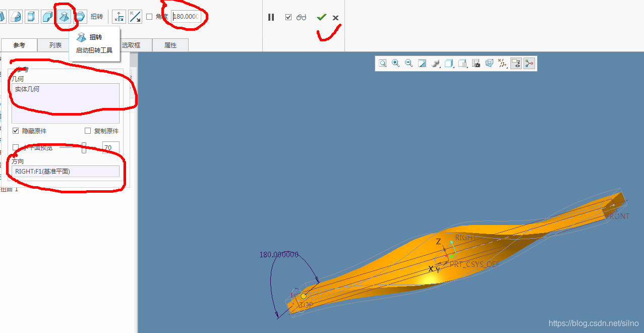Click the glasses preview icon
Viewport: 644px width, 333px height.
(302, 17)
